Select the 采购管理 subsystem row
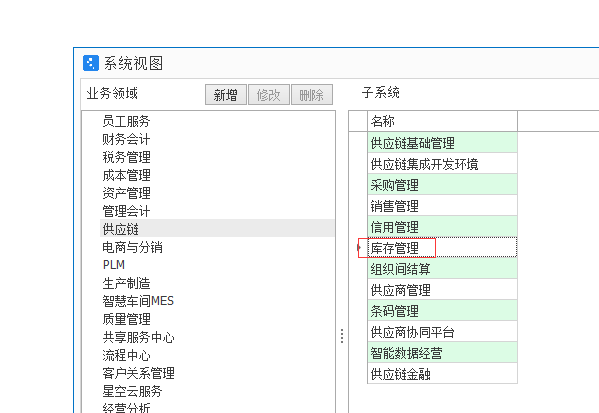The image size is (599, 413). point(442,185)
